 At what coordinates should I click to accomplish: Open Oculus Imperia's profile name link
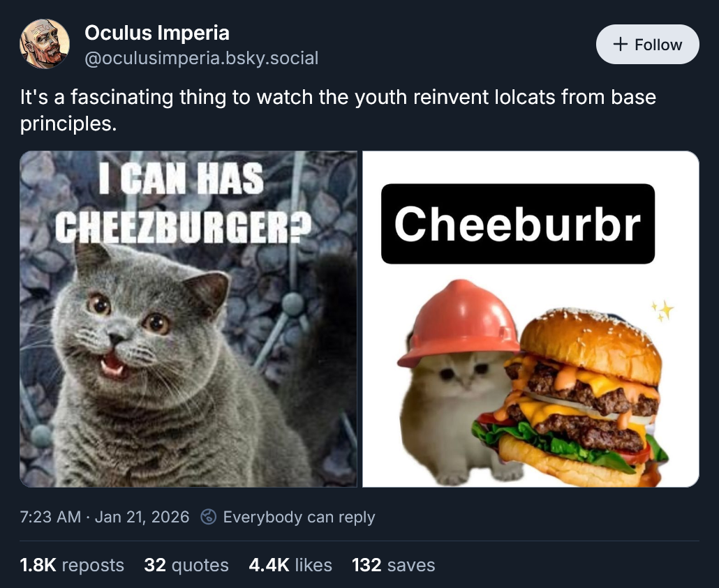click(157, 33)
